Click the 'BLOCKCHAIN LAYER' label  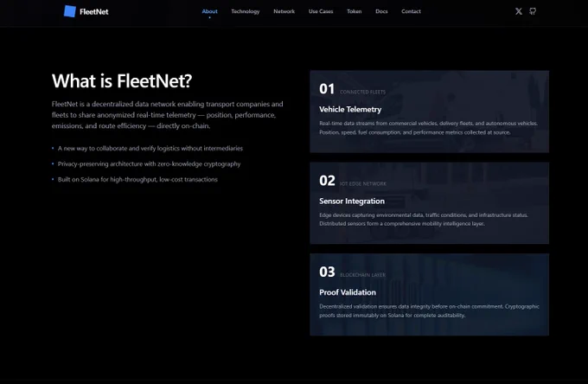click(362, 275)
